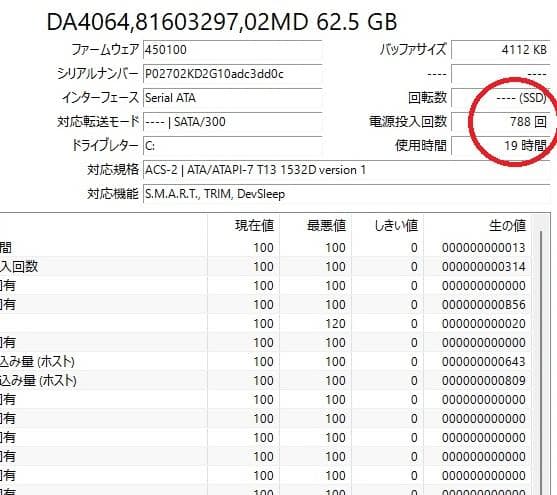Click the 電源投入回数 label

(408, 122)
